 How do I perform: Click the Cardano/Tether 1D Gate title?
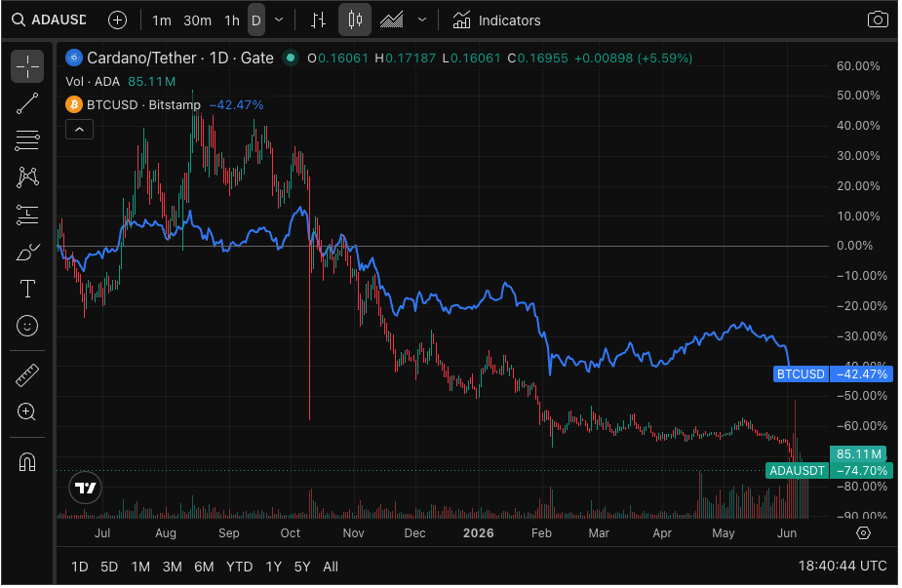(x=180, y=59)
